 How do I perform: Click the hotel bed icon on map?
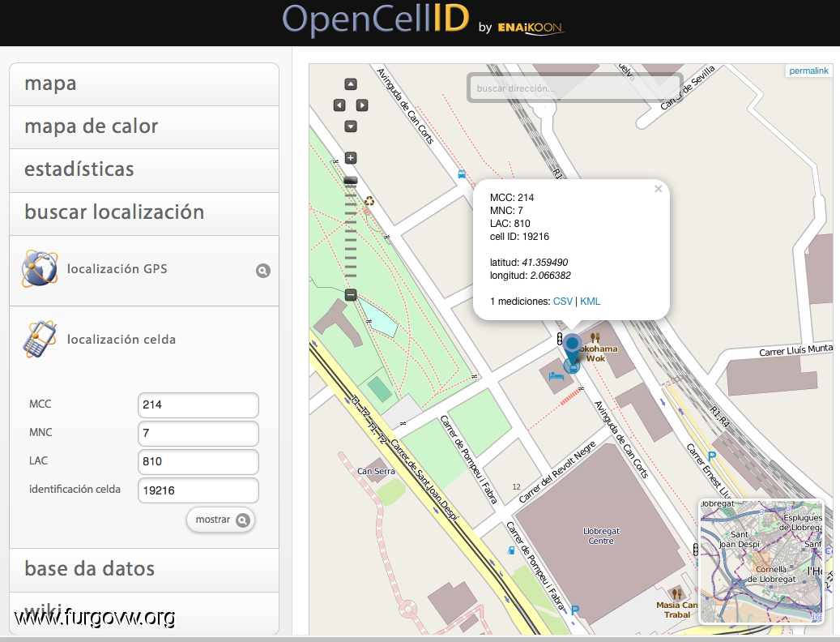click(556, 375)
